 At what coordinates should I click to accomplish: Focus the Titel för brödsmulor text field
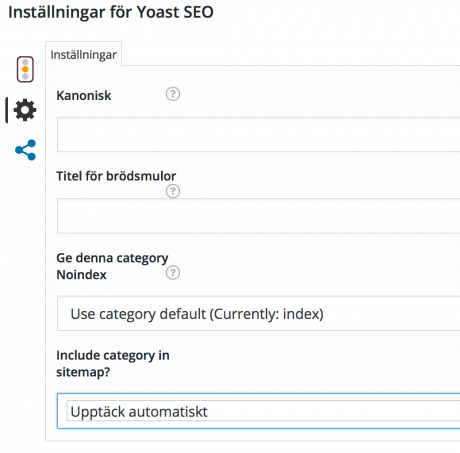coord(258,216)
